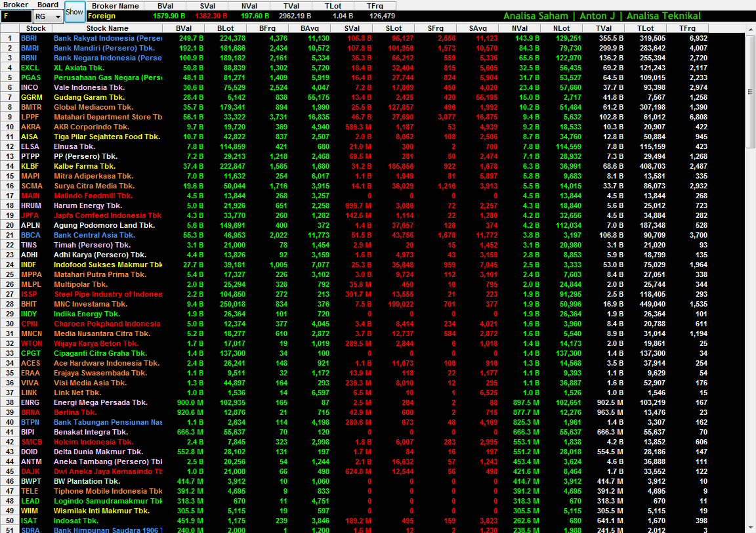Select the ENRG stock code
Image resolution: width=756 pixels, height=533 pixels.
pos(30,403)
